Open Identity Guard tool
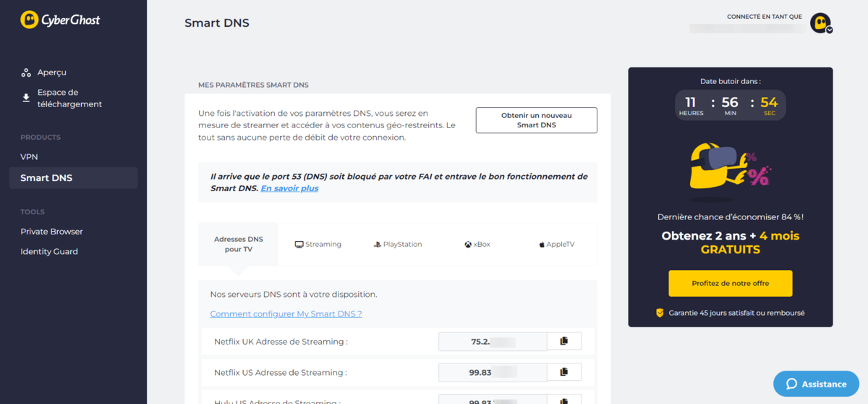868x404 pixels. pyautogui.click(x=49, y=252)
